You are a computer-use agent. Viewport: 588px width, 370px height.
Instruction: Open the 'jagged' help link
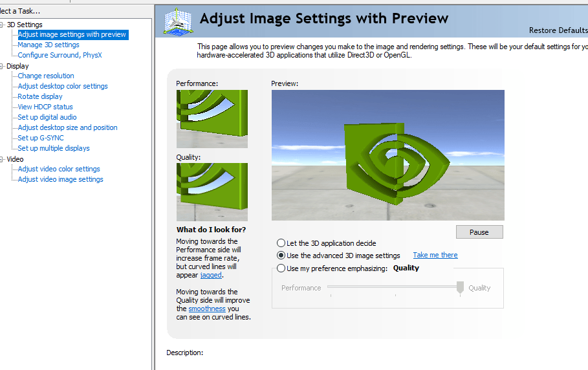point(211,275)
